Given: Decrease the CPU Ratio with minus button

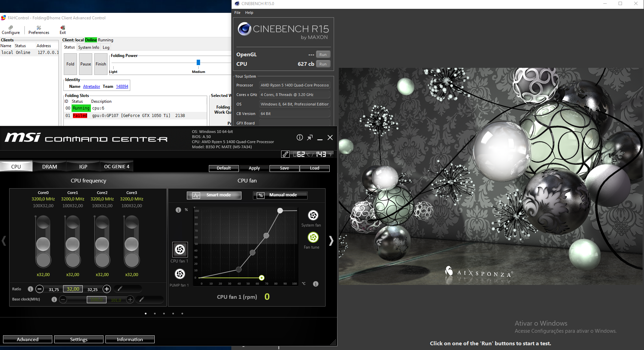Looking at the screenshot, I should pyautogui.click(x=40, y=289).
